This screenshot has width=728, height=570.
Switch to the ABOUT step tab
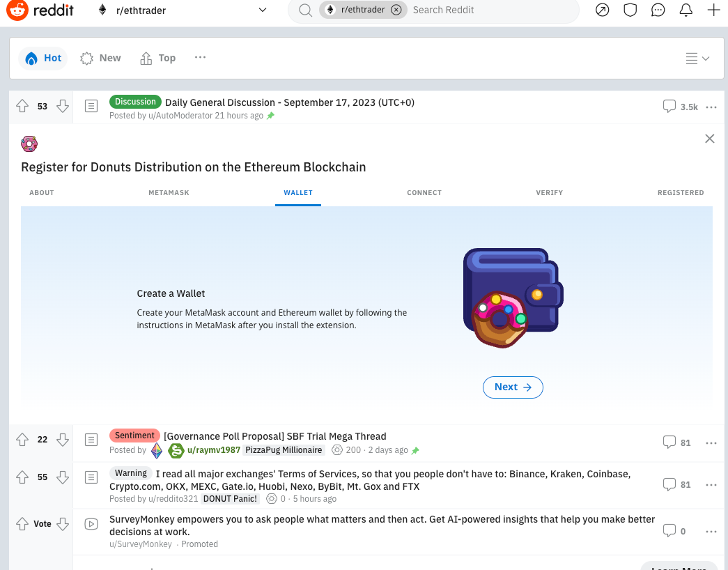point(42,193)
